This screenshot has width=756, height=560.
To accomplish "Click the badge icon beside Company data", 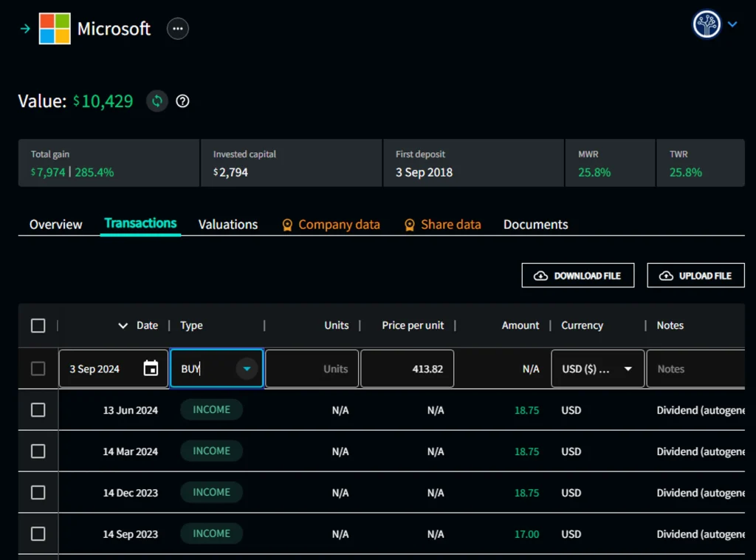I will tap(287, 225).
